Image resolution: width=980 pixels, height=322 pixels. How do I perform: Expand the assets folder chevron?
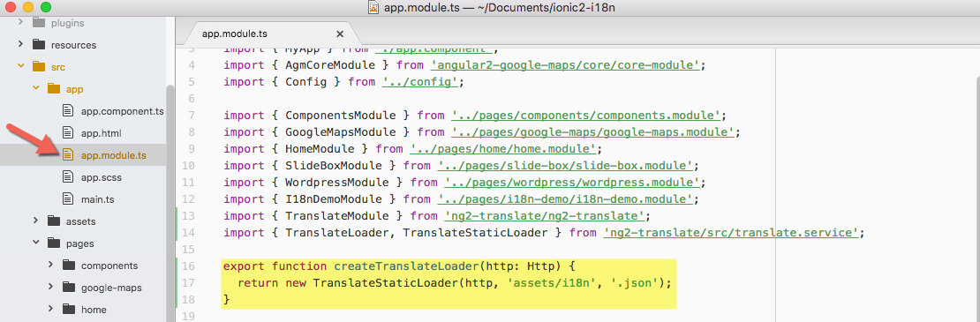point(35,221)
